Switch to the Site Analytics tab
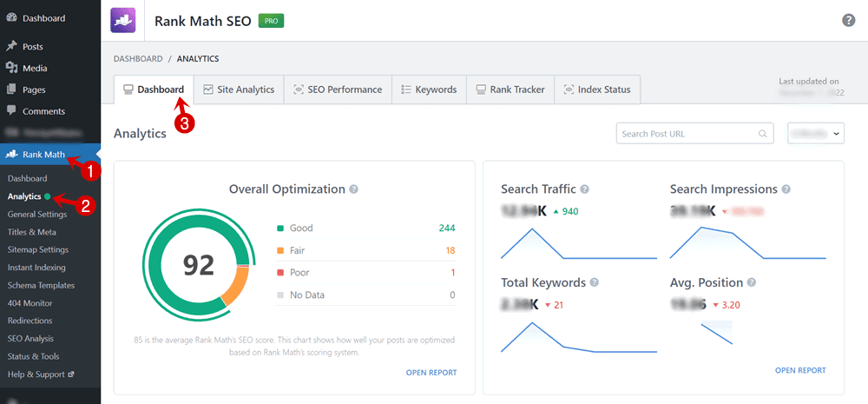This screenshot has width=868, height=404. [x=239, y=89]
